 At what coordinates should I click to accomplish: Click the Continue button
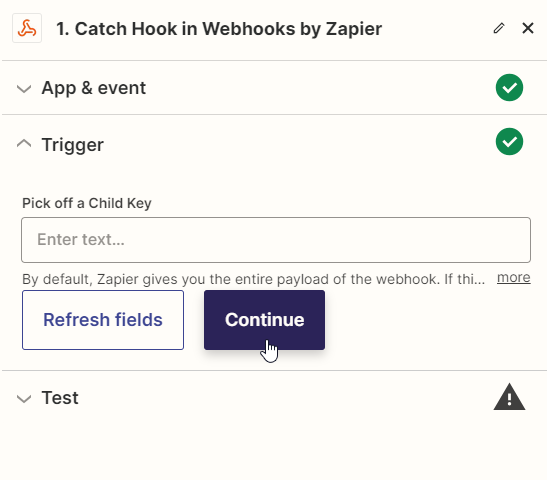[x=264, y=320]
